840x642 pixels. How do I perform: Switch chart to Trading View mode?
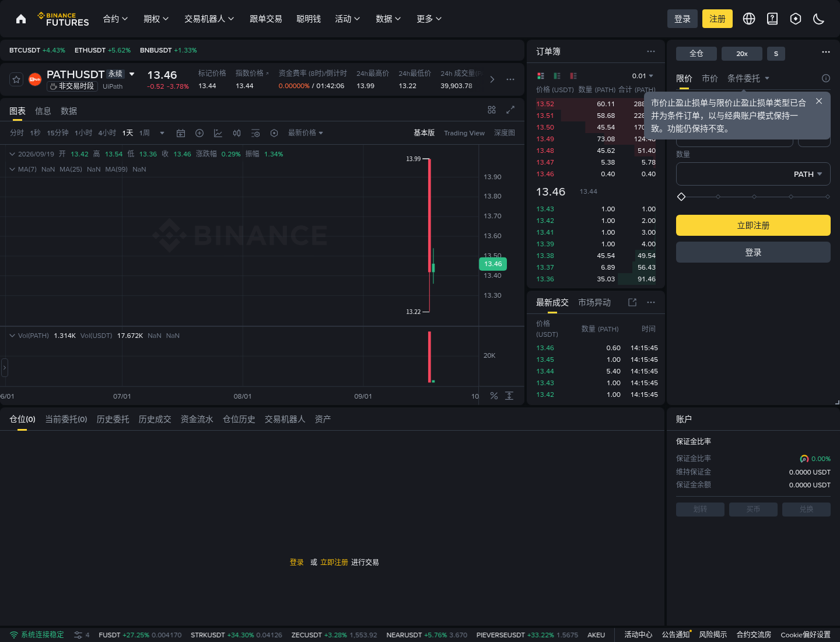click(x=464, y=133)
